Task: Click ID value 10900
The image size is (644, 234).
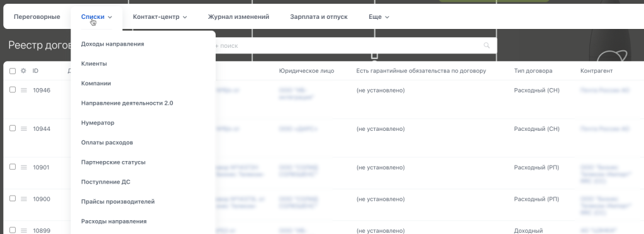Action: [42, 199]
